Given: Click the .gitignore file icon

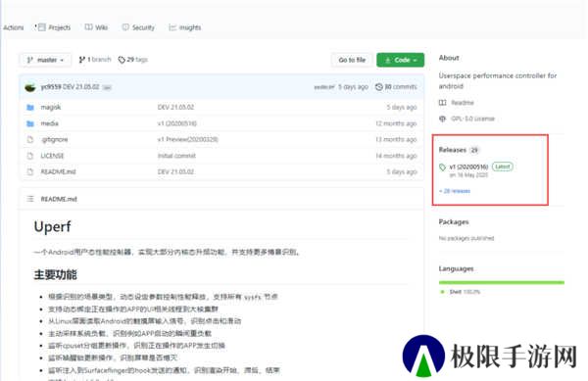Looking at the screenshot, I should [30, 140].
